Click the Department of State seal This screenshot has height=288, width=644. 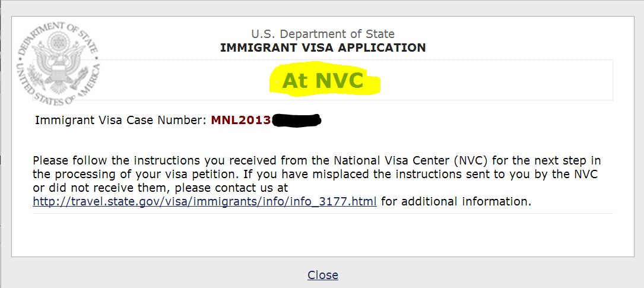pos(58,63)
